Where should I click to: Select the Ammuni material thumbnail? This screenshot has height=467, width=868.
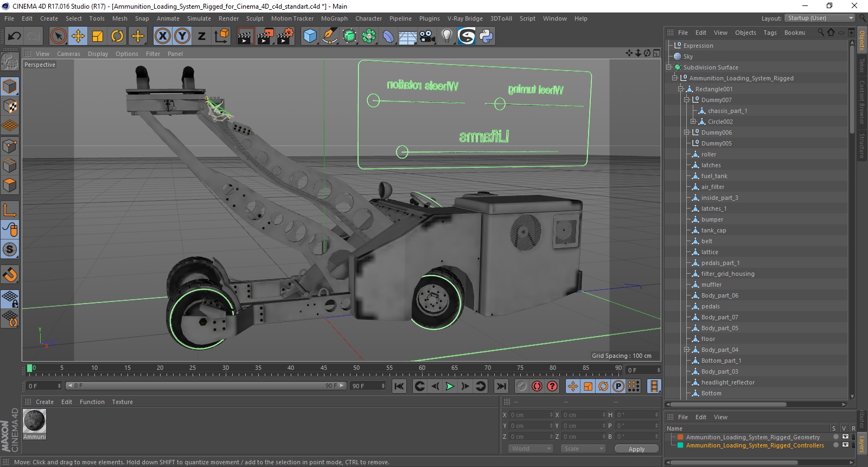(35, 421)
